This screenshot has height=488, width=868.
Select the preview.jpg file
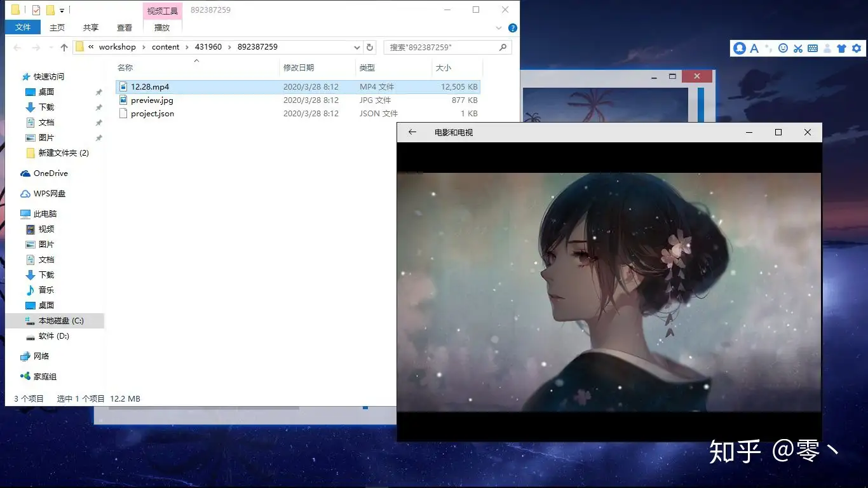[x=298, y=100]
